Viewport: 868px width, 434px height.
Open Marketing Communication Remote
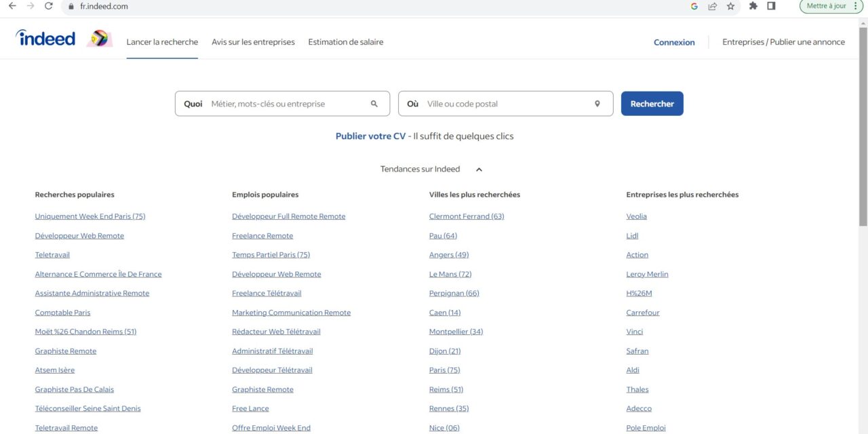coord(292,313)
